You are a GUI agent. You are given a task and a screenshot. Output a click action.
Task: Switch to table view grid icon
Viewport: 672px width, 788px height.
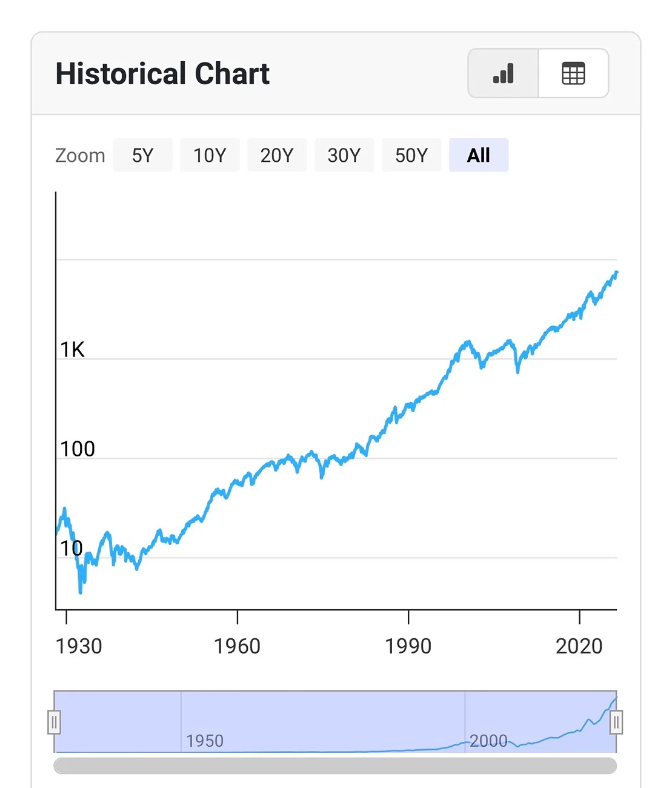click(573, 73)
